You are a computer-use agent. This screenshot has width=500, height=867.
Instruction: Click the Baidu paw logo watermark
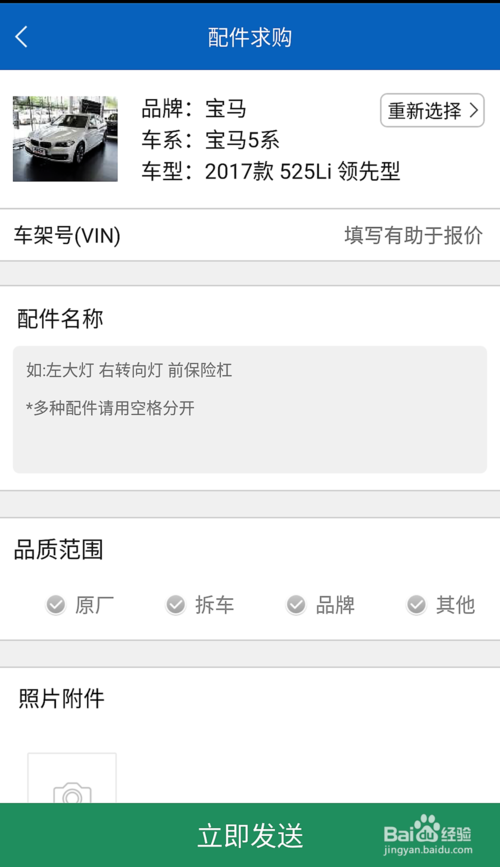(x=426, y=827)
